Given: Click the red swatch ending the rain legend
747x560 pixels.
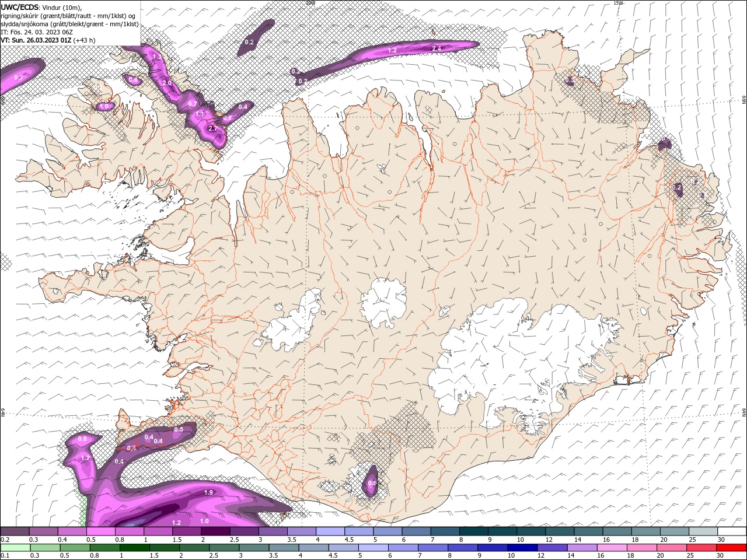Looking at the screenshot, I should coord(731,548).
